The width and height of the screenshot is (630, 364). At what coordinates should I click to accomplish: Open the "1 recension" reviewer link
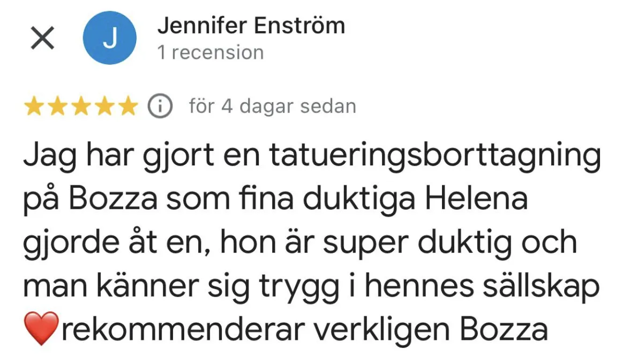tap(211, 52)
